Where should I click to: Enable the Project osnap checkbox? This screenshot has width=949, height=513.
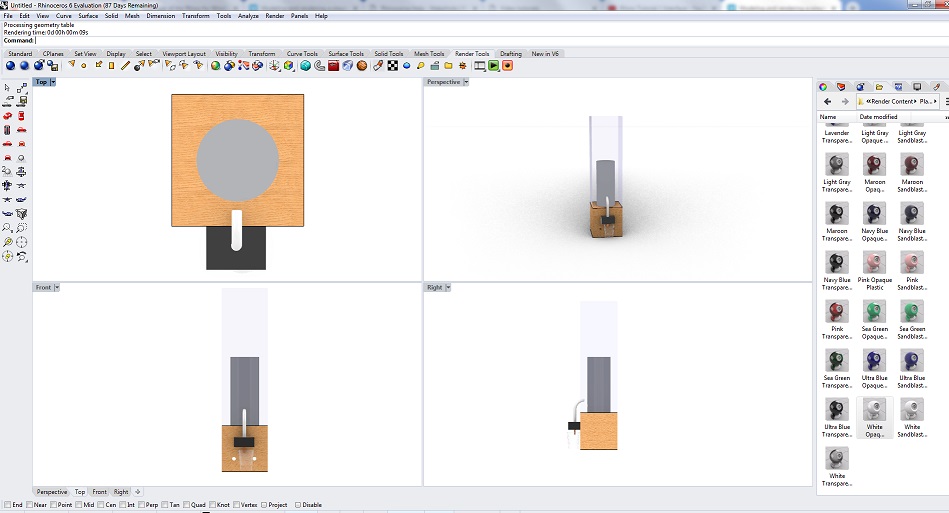click(x=264, y=505)
